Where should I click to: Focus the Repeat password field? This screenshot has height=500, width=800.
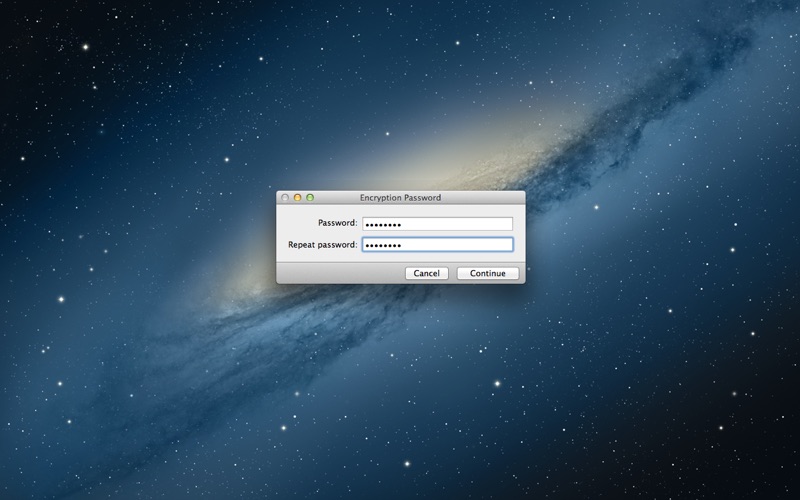pos(437,245)
